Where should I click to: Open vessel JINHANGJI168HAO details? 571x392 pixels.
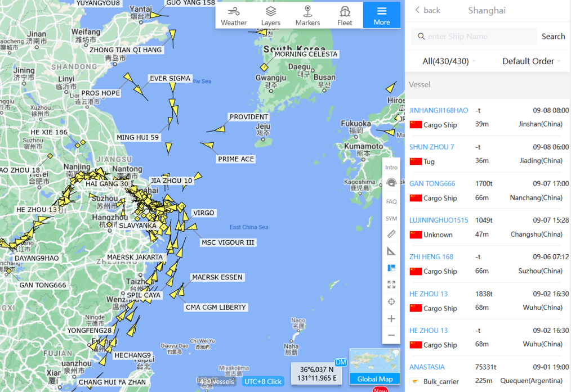pyautogui.click(x=439, y=110)
